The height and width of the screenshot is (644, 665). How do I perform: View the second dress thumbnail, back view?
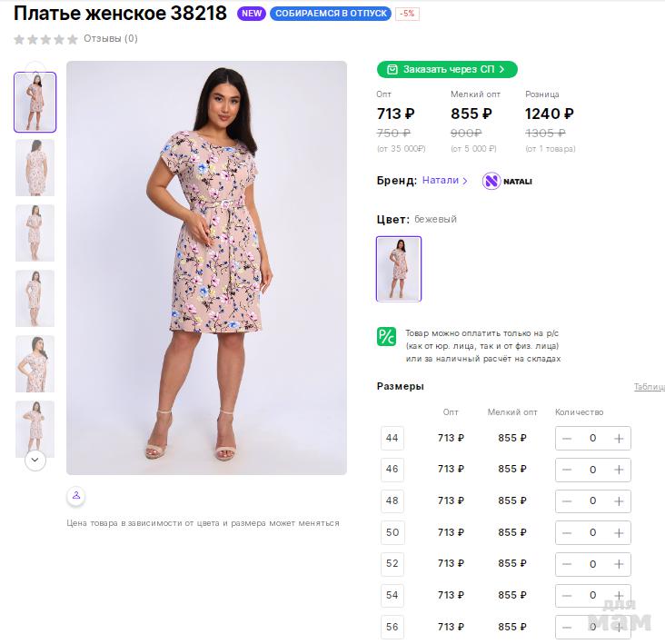(x=35, y=168)
